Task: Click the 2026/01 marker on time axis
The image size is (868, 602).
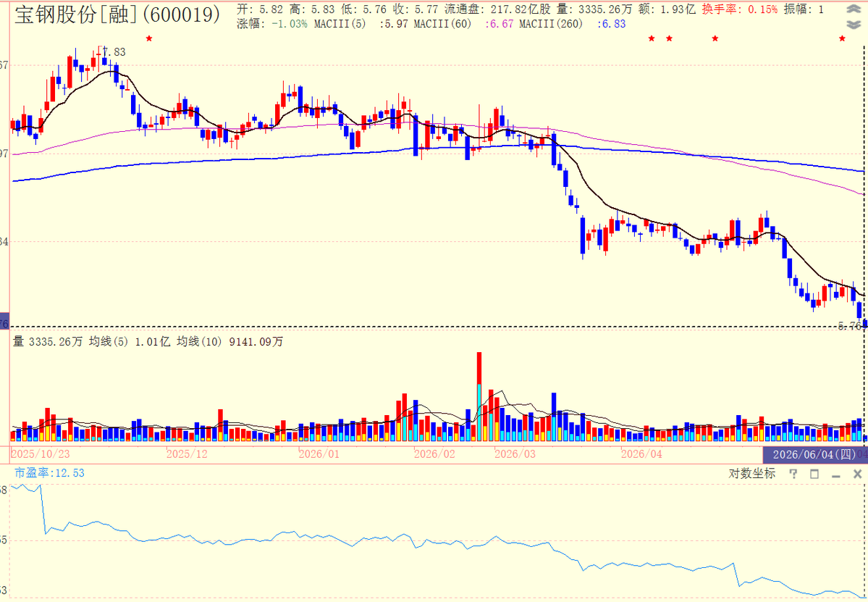Action: tap(319, 455)
